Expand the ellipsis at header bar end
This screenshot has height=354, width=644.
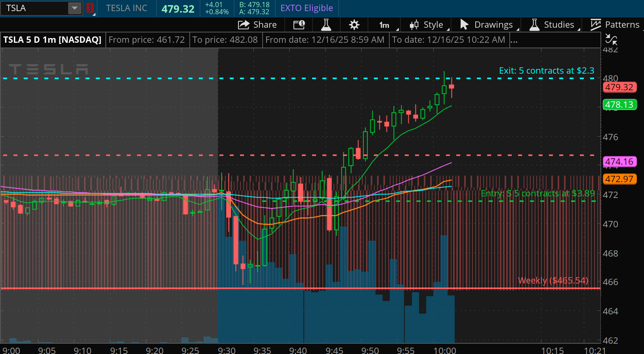pyautogui.click(x=514, y=40)
